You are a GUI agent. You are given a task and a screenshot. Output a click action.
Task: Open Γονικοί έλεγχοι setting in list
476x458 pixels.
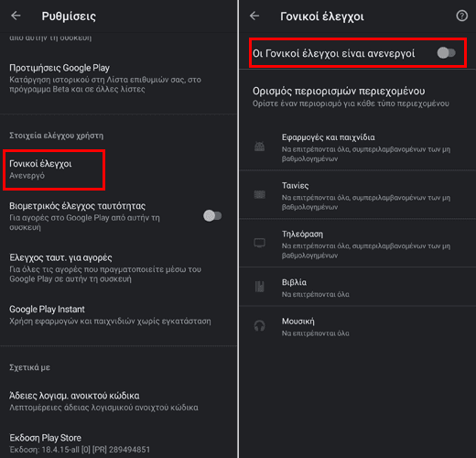click(54, 169)
